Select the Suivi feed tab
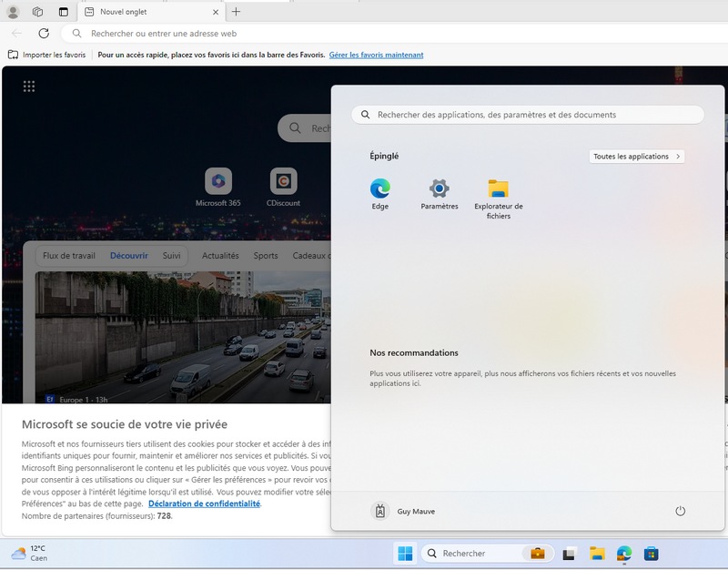 [171, 256]
